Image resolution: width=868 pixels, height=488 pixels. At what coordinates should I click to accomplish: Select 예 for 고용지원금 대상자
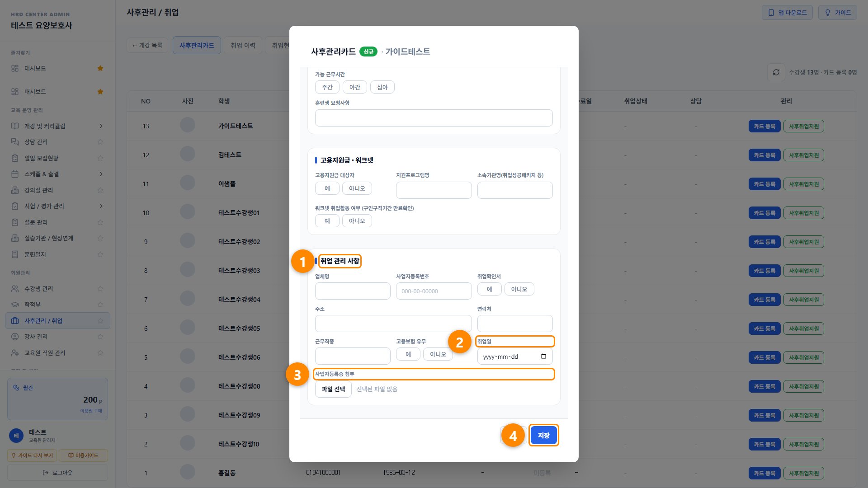327,188
